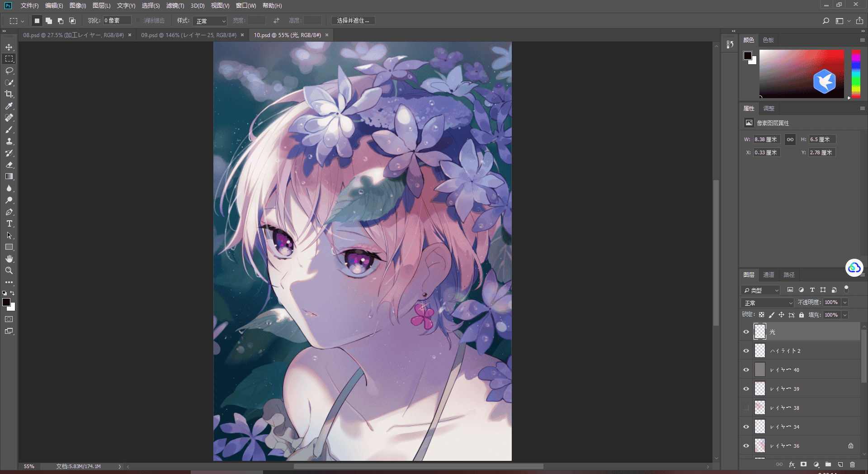868x474 pixels.
Task: Select the Zoom tool
Action: pyautogui.click(x=9, y=270)
